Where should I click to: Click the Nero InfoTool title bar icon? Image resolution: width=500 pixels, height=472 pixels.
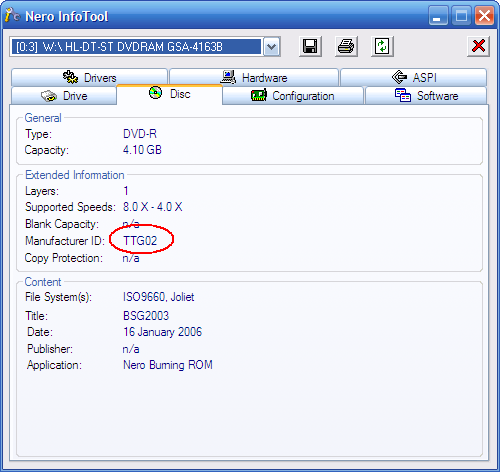[x=13, y=15]
